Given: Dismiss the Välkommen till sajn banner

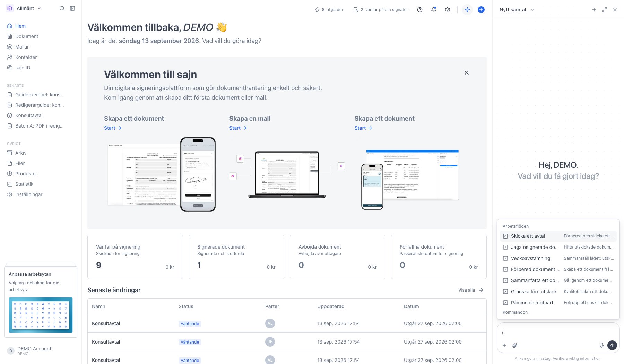Looking at the screenshot, I should [467, 73].
